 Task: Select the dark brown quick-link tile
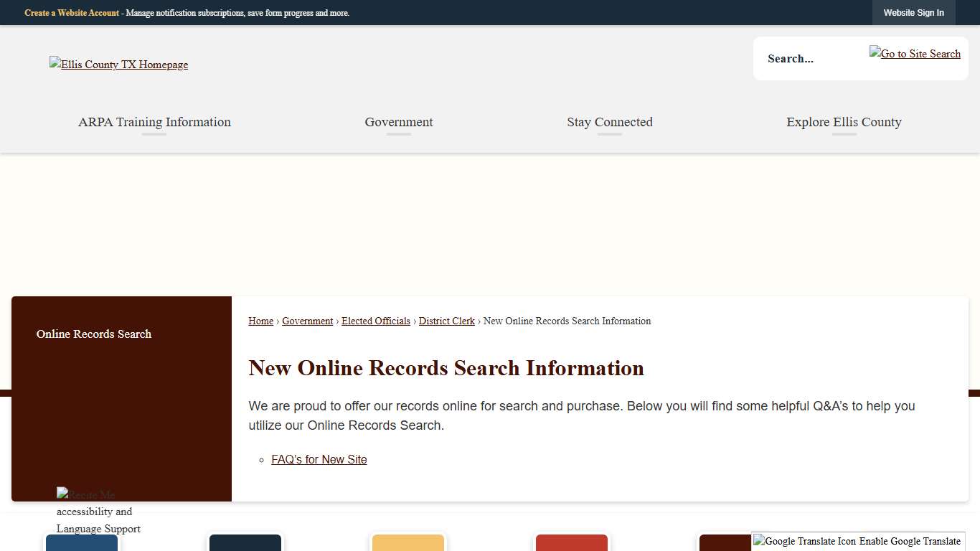724,544
